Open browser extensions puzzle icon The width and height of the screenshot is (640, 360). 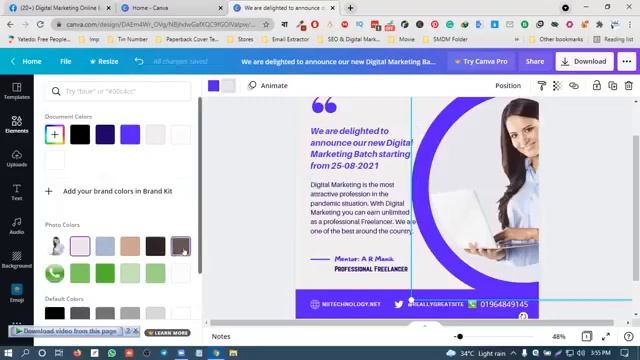599,24
